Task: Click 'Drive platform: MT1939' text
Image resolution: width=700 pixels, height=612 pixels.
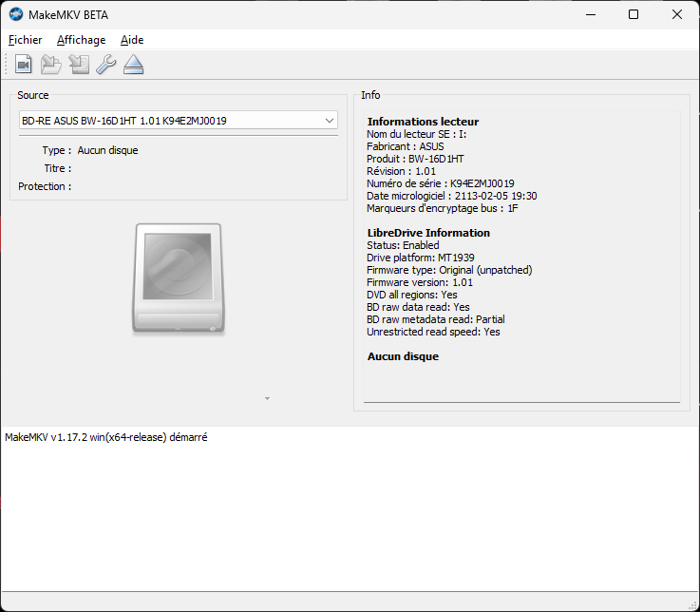Action: [421, 258]
